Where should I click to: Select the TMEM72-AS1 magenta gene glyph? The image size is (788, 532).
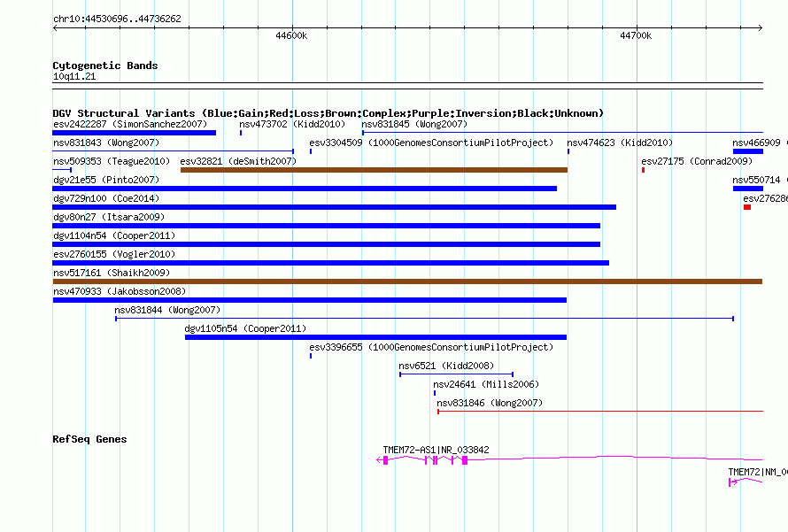point(569,459)
